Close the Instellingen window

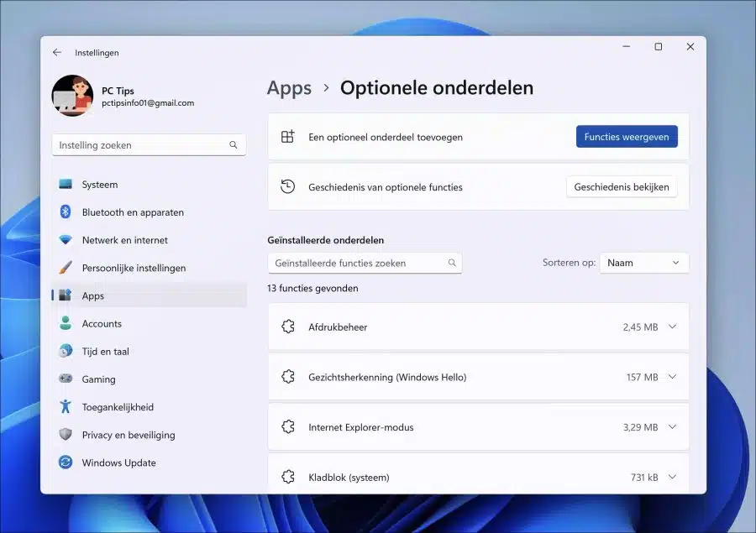(x=690, y=47)
